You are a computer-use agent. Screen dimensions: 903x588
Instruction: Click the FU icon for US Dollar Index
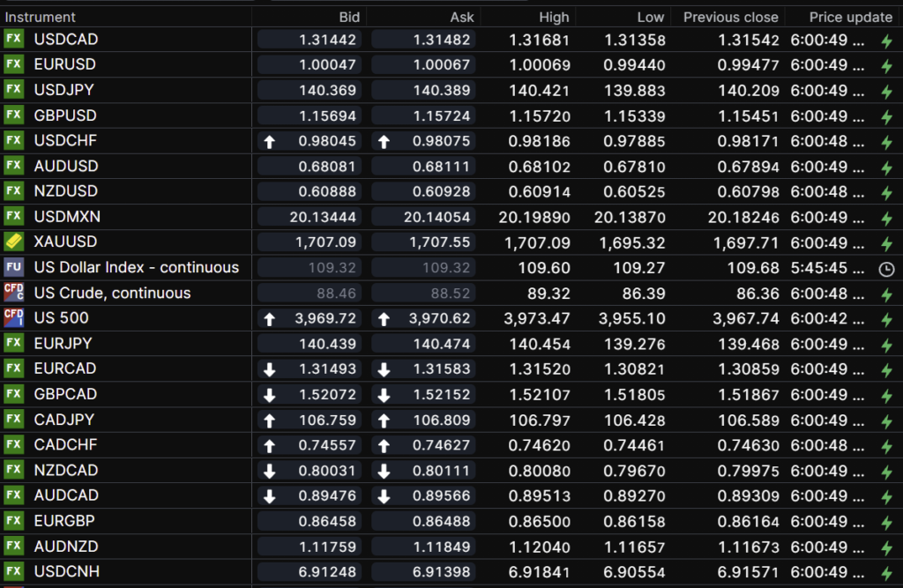(x=13, y=267)
